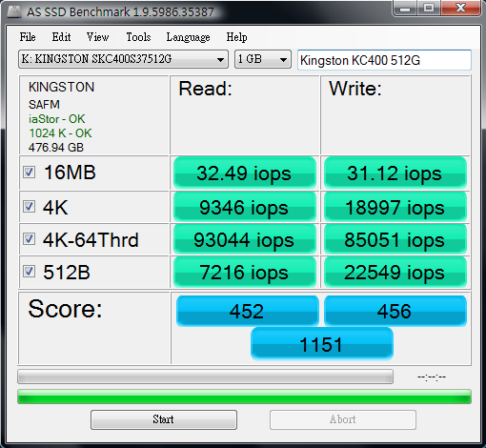This screenshot has width=486, height=448.
Task: Click the 4K read result 9346 iops
Action: [245, 207]
